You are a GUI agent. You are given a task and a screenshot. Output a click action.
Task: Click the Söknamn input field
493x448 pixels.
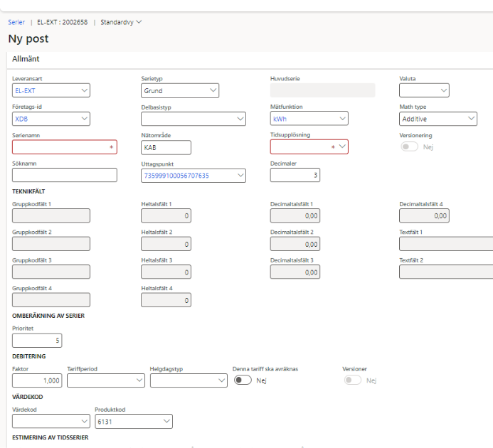point(64,175)
